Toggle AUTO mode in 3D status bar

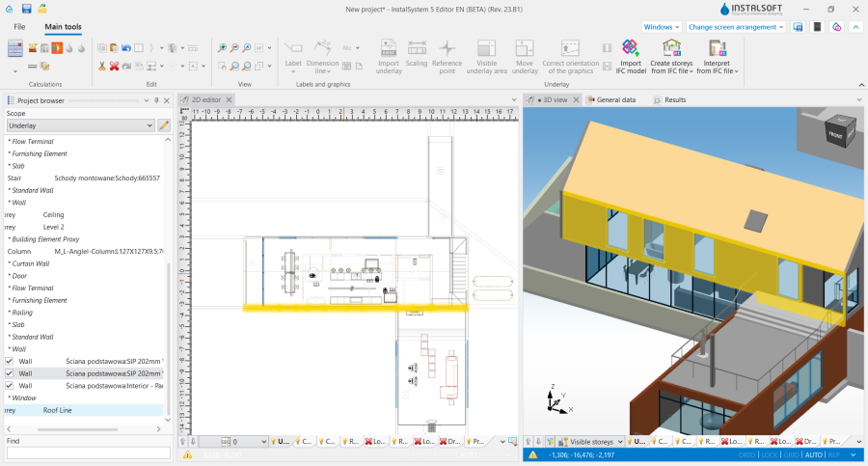813,455
